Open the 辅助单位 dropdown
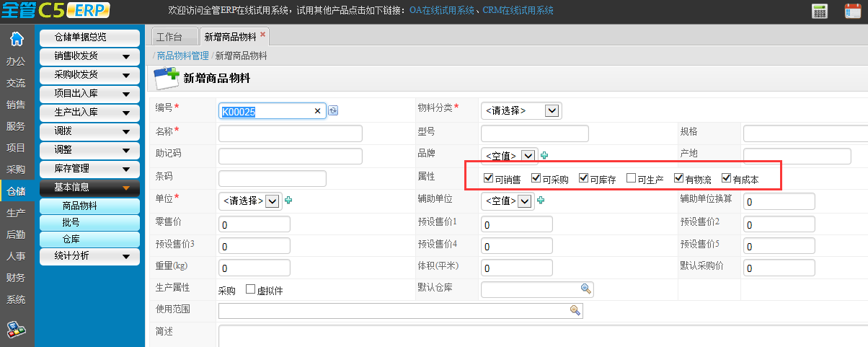Viewport: 868px width, 347px height. (x=508, y=201)
